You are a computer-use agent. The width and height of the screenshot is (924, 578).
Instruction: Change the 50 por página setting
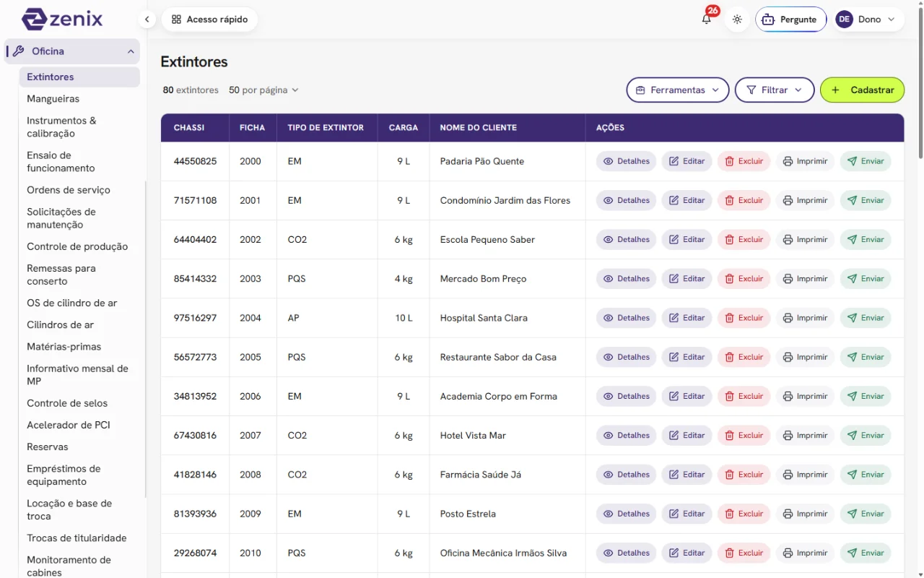[x=263, y=90]
